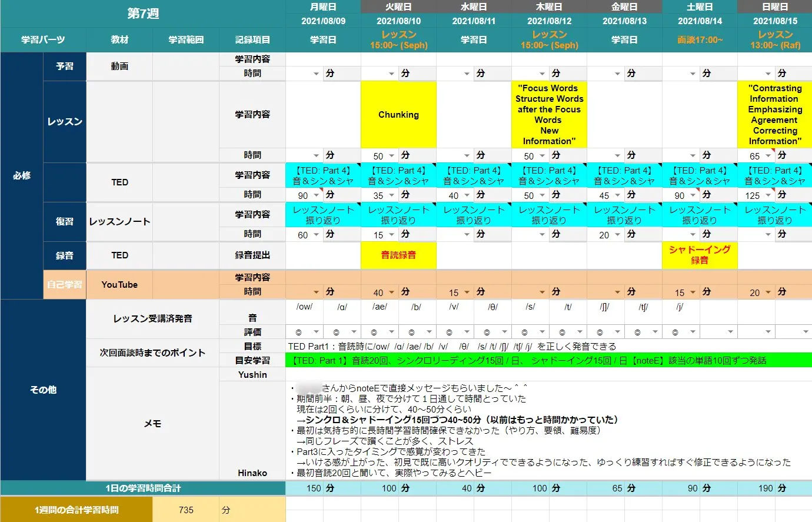
Task: Select the 記録項目 column header
Action: (x=252, y=39)
